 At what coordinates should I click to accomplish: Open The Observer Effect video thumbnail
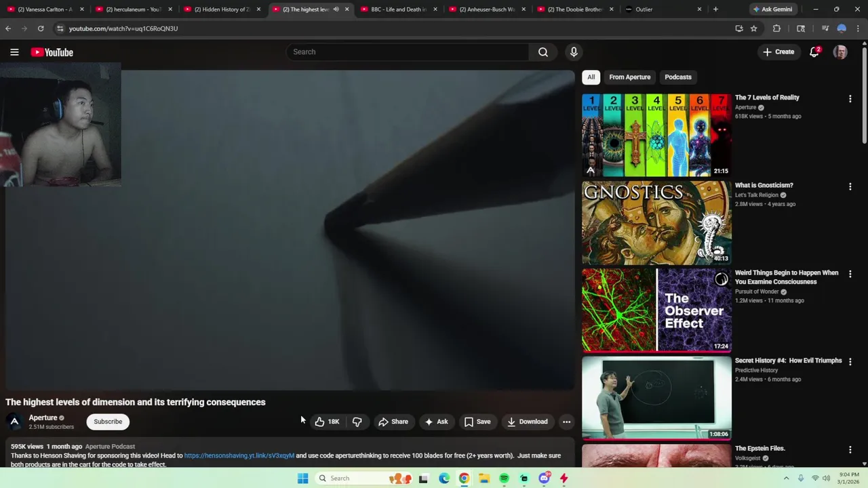pos(656,310)
